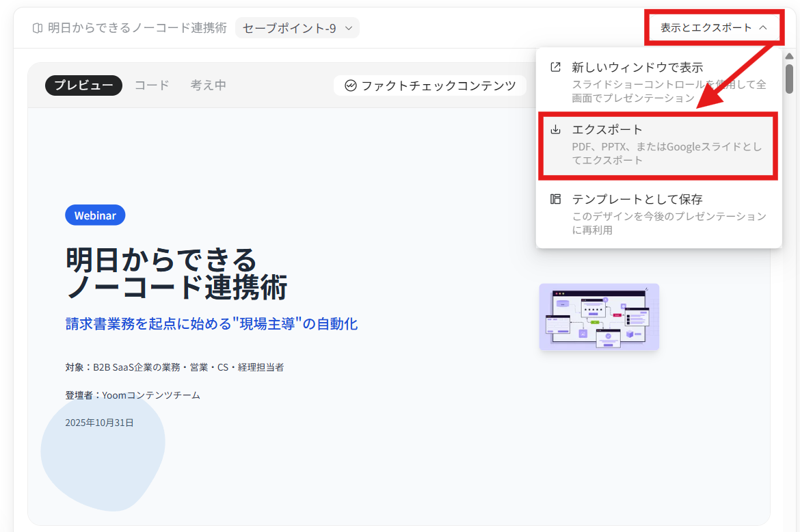
Task: Expand the セーブポイント-9 dropdown chevron
Action: pos(348,28)
